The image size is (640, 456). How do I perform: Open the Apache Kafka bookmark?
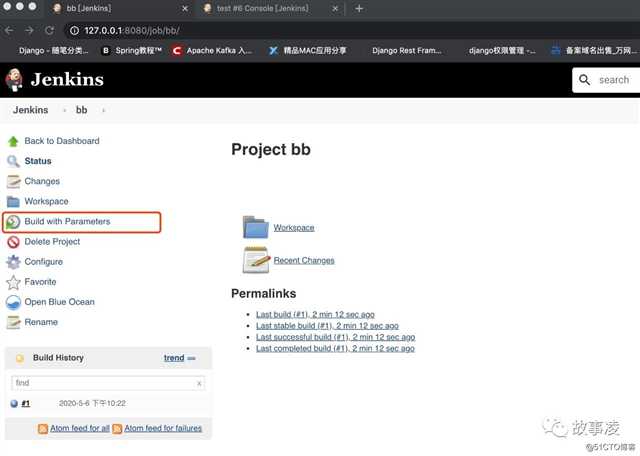coord(212,51)
